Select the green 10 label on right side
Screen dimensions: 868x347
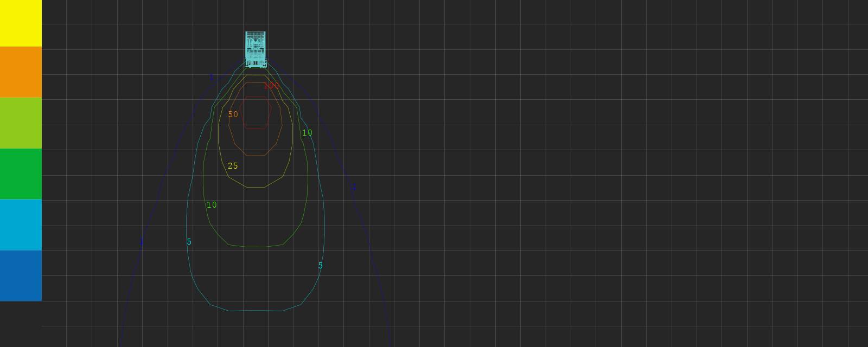pos(307,133)
